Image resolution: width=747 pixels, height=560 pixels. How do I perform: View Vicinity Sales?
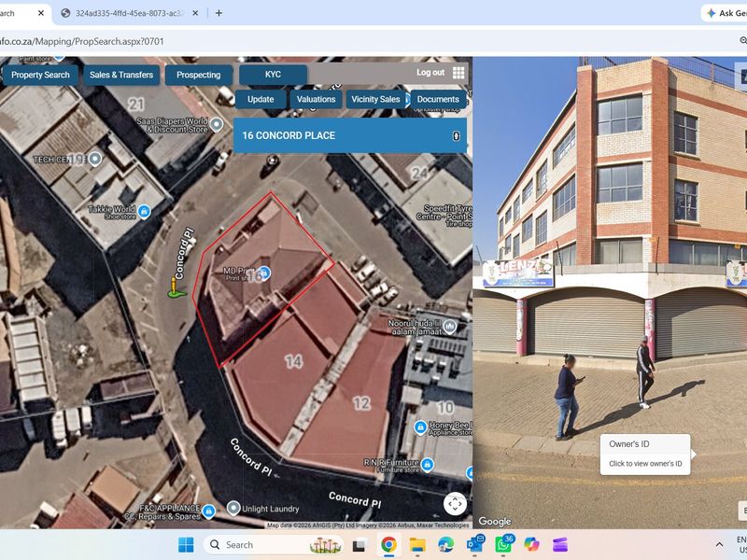(375, 99)
